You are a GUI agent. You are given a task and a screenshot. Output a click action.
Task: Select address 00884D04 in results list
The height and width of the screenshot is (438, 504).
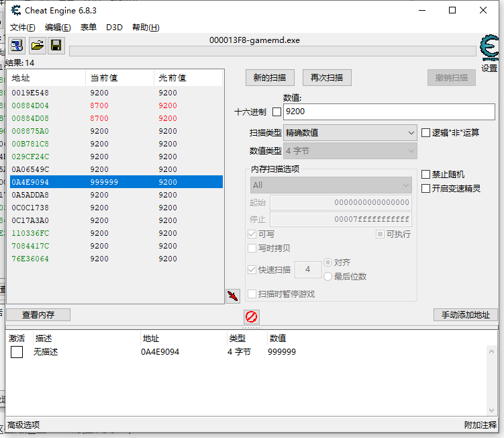click(30, 105)
